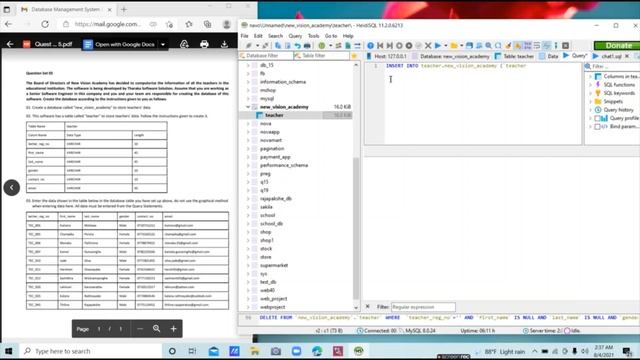This screenshot has width=640, height=360.
Task: Expand the mysql database node
Action: coord(248,99)
